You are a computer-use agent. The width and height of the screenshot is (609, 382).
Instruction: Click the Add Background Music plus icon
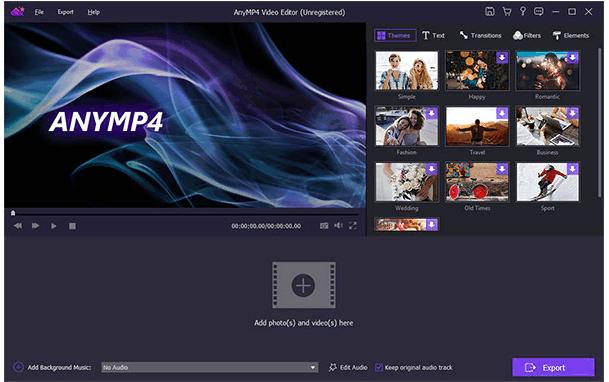click(18, 367)
